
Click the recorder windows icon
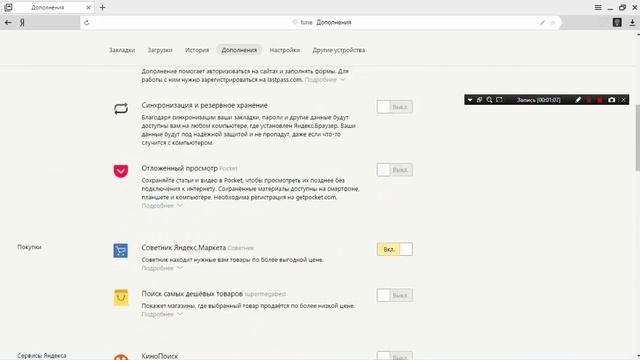[x=480, y=100]
